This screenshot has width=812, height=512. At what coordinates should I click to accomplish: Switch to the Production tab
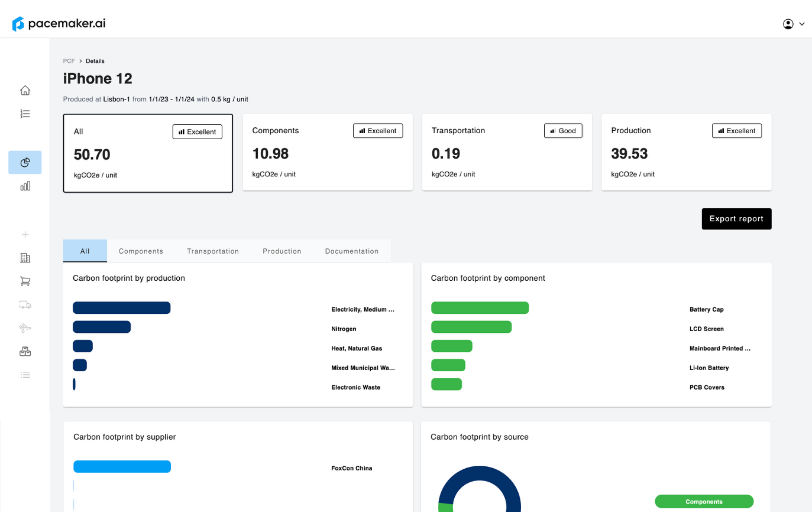click(282, 251)
